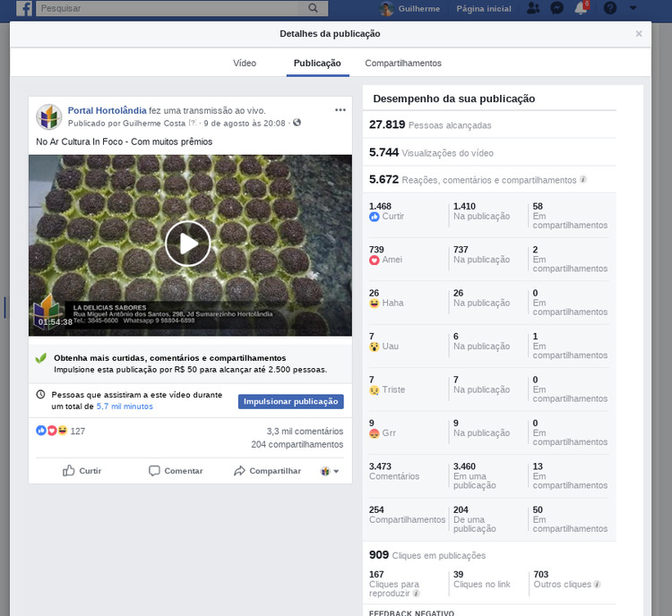Click the Facebook logo icon
The image size is (672, 616).
(x=24, y=8)
